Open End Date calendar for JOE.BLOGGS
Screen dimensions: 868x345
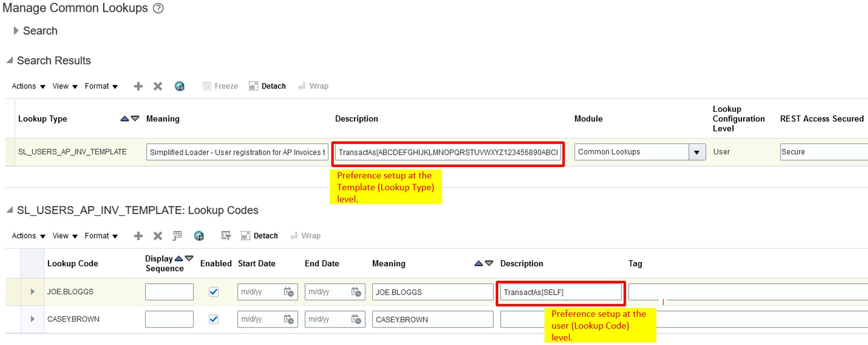pos(356,292)
